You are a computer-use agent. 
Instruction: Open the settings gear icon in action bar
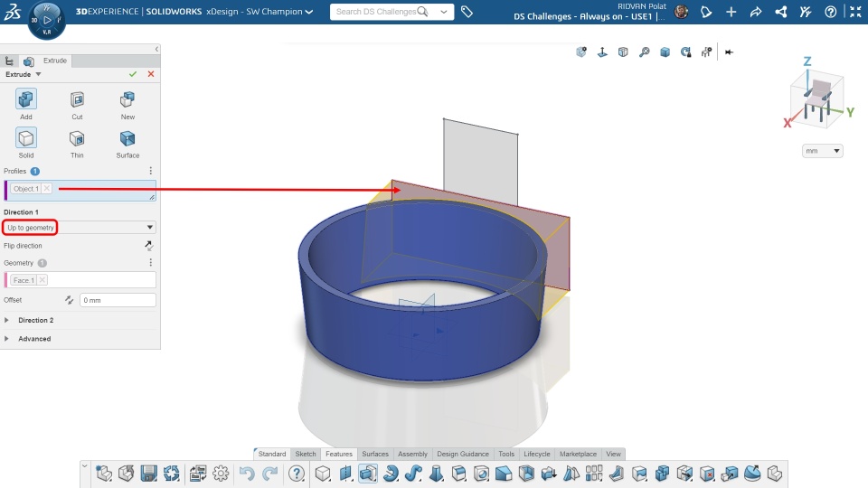221,474
